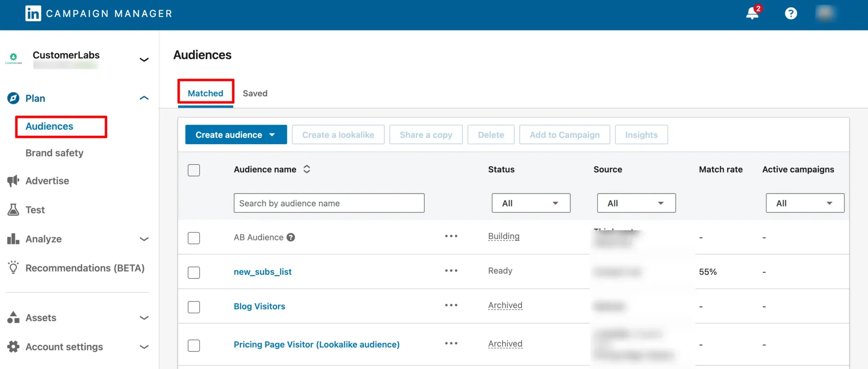The width and height of the screenshot is (868, 369).
Task: Click the Ready status of new_subs_list
Action: [500, 271]
